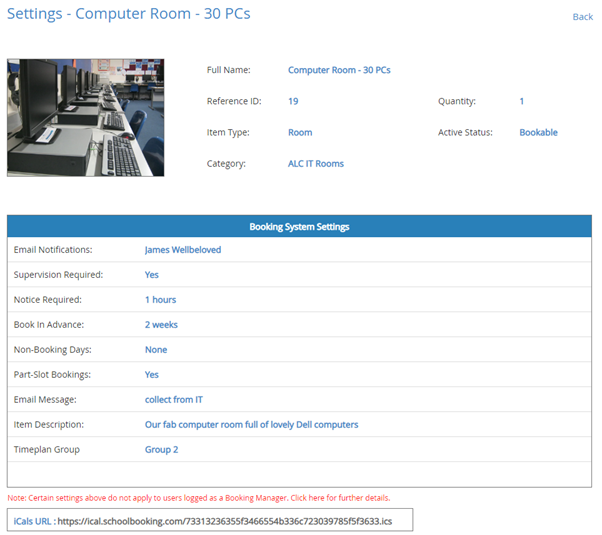Click the Non-Booking Days value None
602x535 pixels.
pos(156,349)
